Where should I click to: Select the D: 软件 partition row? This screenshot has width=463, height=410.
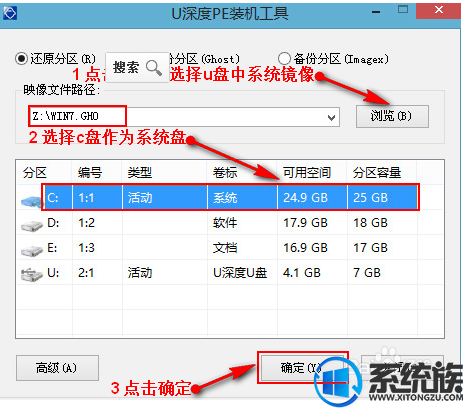tap(230, 223)
